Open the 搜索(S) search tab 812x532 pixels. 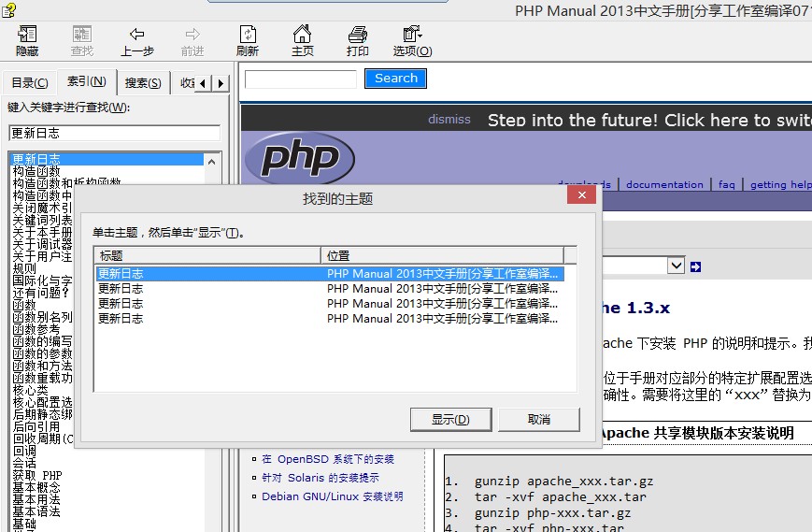coord(143,83)
